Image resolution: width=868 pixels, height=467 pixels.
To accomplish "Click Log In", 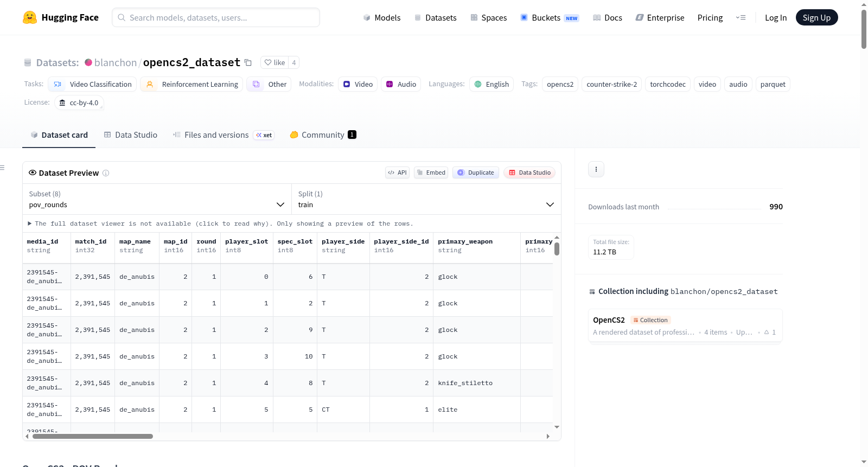I will (x=776, y=17).
